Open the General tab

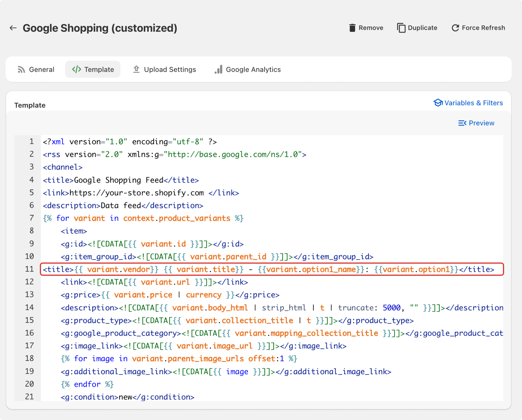[x=36, y=70]
